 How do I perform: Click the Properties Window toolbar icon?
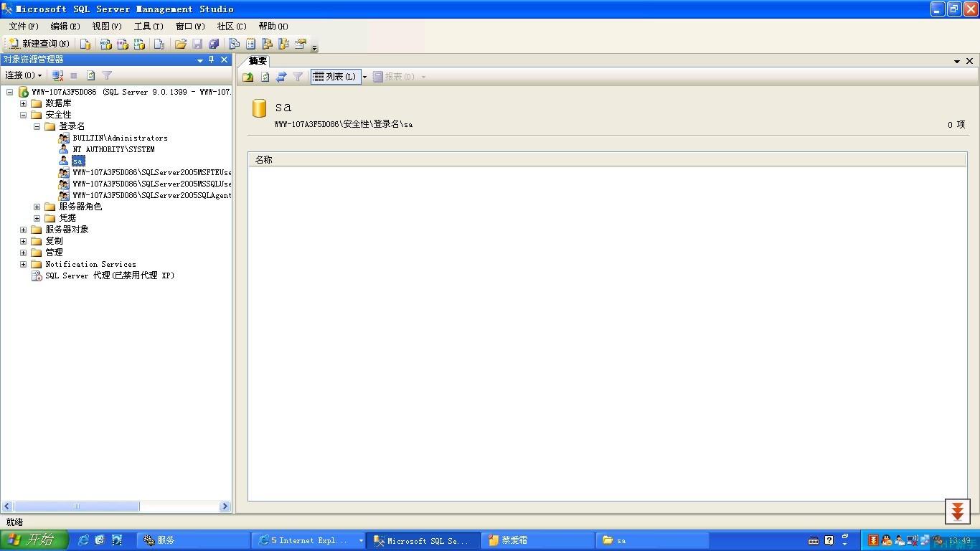click(x=301, y=44)
